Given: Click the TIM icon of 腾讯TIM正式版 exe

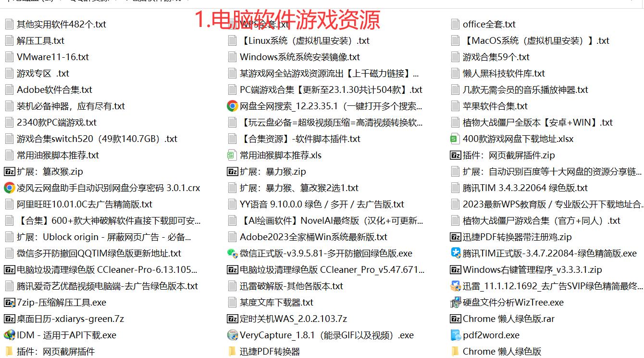Looking at the screenshot, I should tap(455, 253).
